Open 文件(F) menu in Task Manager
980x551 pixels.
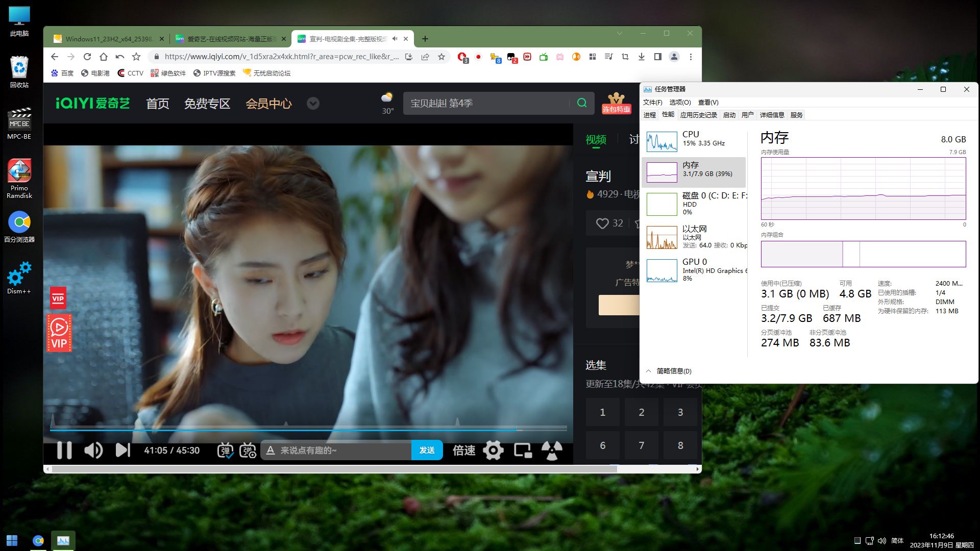[x=652, y=102]
